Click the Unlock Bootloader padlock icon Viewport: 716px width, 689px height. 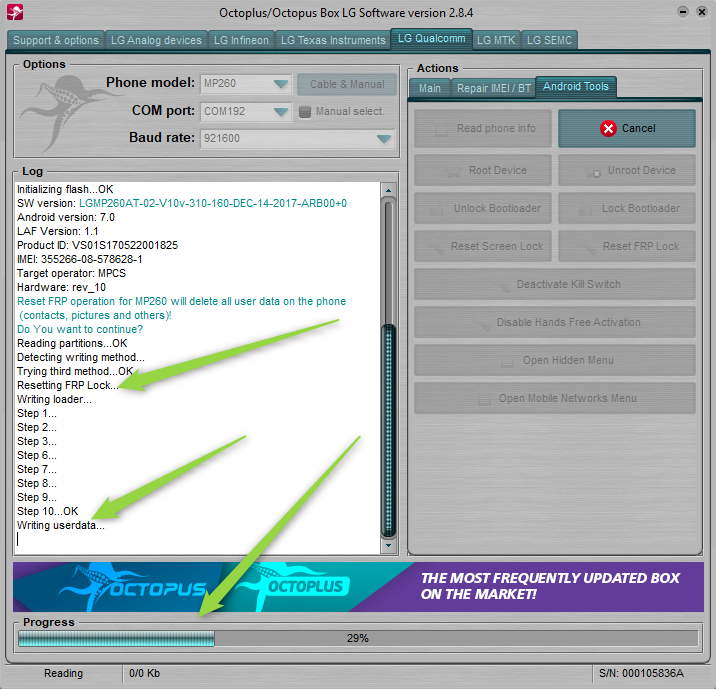click(x=437, y=209)
